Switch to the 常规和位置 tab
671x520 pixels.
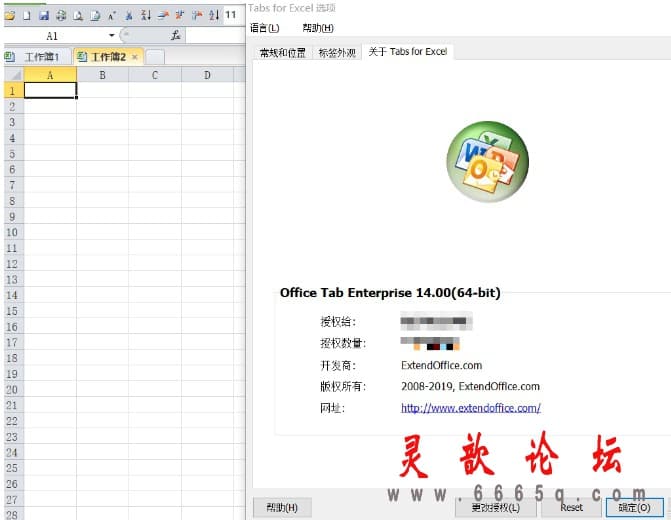coord(283,52)
